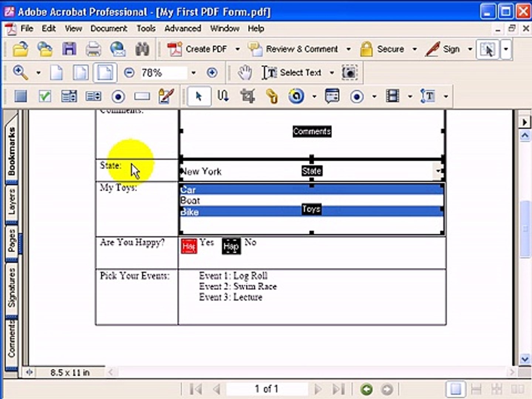Expand the Create PDF dropdown arrow
Image resolution: width=532 pixels, height=399 pixels.
point(237,49)
